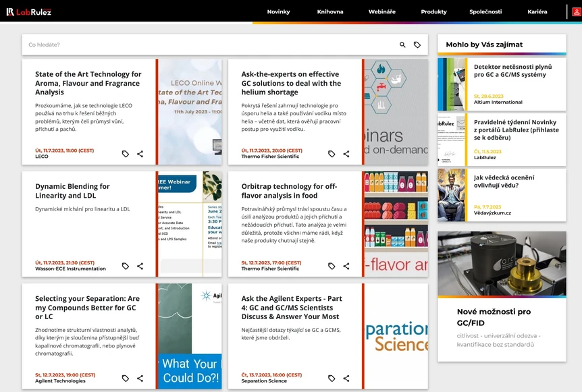Click 'Čt, 13.7.2023, 16:00 (CEST)' date
The image size is (582, 392).
pos(271,375)
